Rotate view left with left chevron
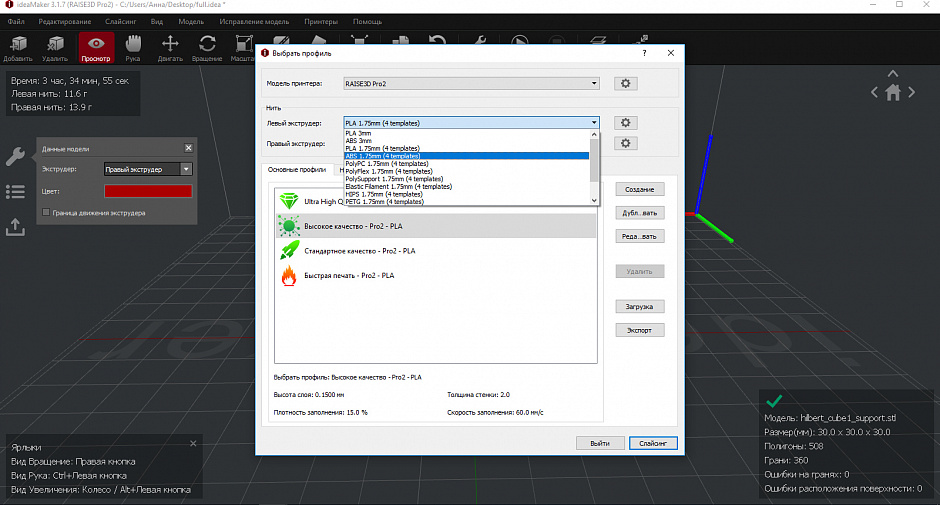940x505 pixels. [874, 92]
